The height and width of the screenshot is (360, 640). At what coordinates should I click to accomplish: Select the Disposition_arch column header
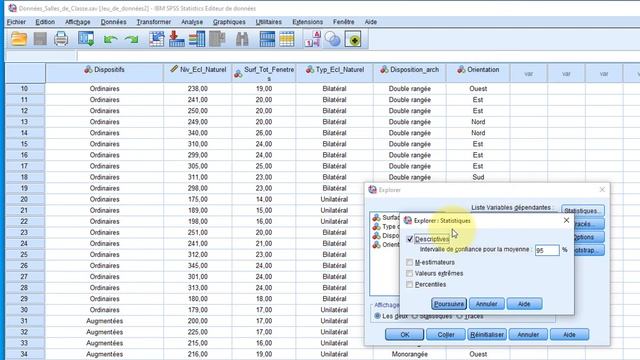click(x=409, y=73)
